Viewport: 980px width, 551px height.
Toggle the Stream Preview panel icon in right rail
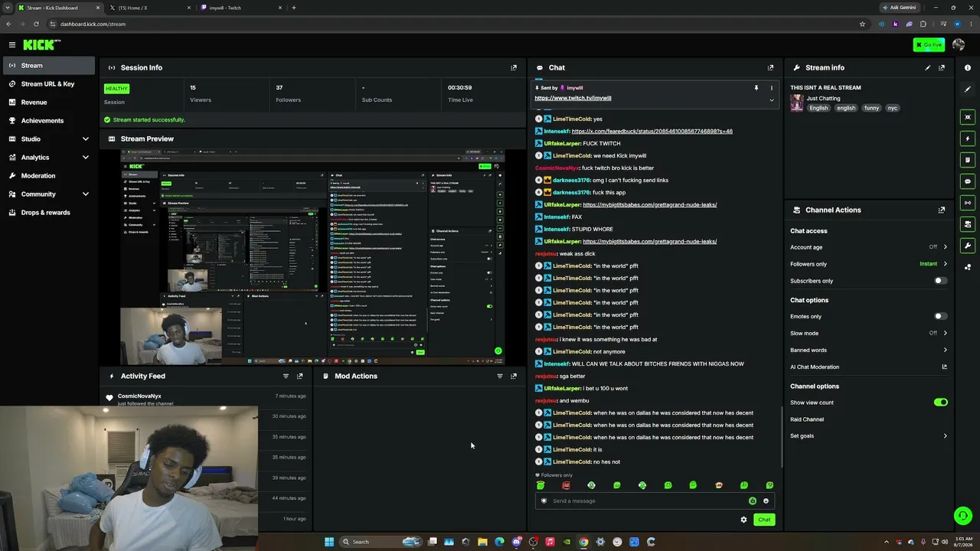(x=968, y=117)
